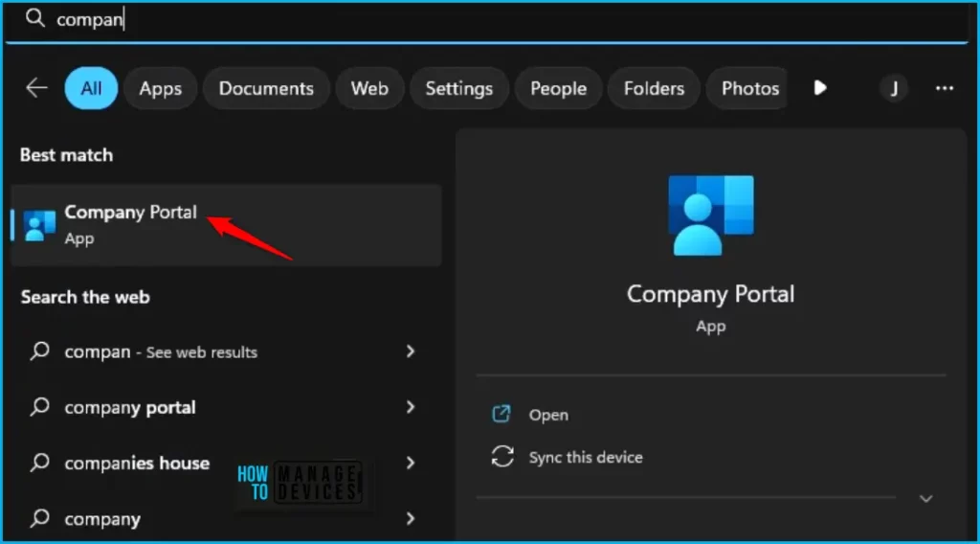This screenshot has height=544, width=980.
Task: Select 'compan - See web results' suggestion
Action: tap(226, 351)
